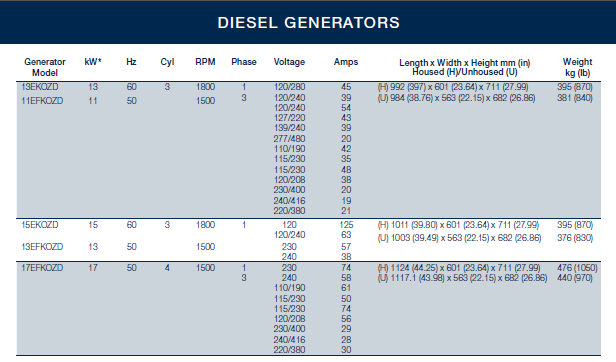Click the amps value 43

tap(346, 118)
